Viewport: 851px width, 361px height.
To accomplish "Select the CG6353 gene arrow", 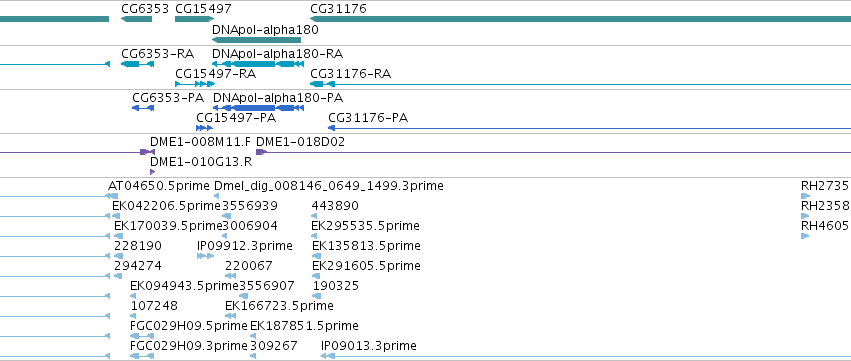I will click(137, 19).
